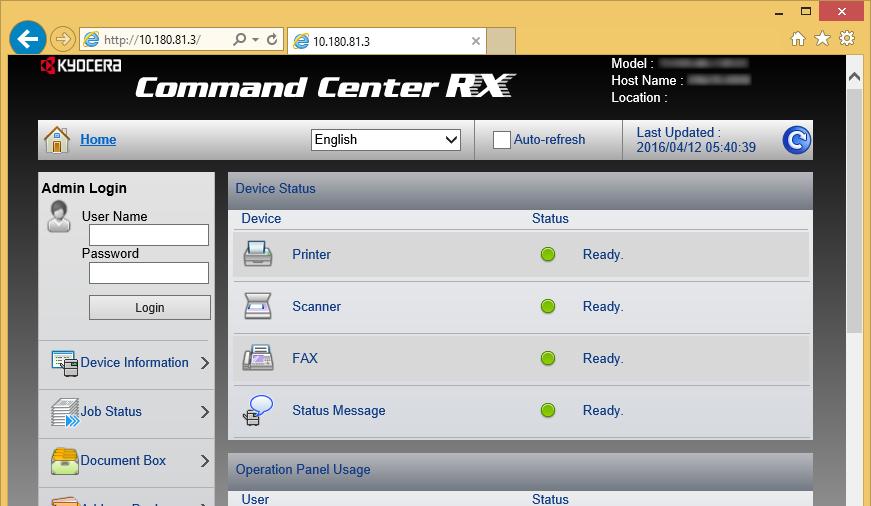This screenshot has width=871, height=506.
Task: Open the FAX link
Action: click(x=305, y=358)
